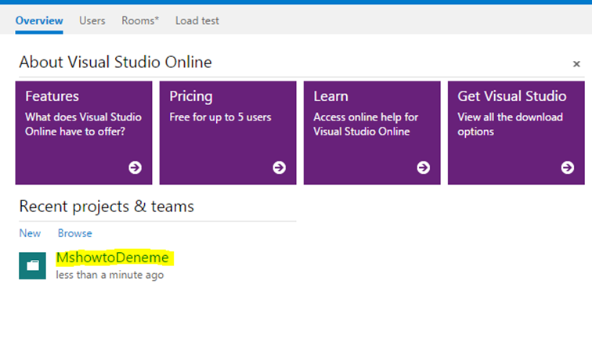Open the Pricing tile heading
The image size is (592, 364).
[191, 96]
